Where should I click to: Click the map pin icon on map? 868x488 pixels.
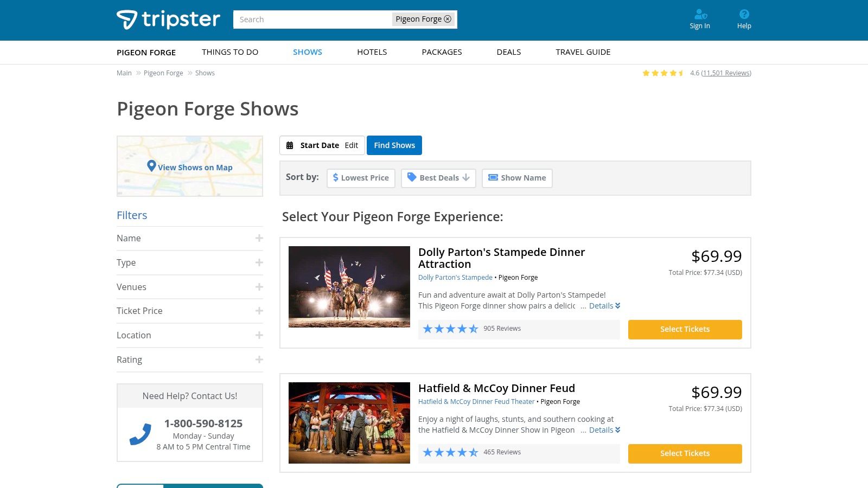(x=151, y=166)
